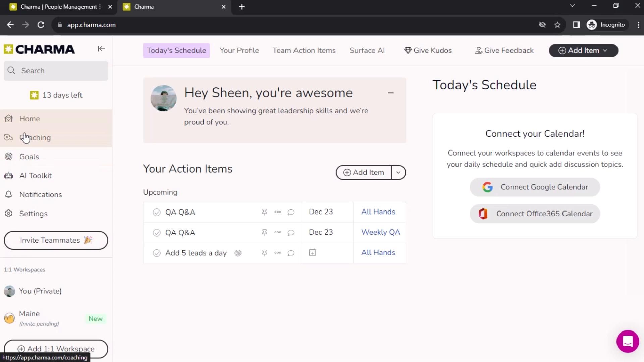The height and width of the screenshot is (362, 644).
Task: Pin the QA Q&A Weekly QA item
Action: tap(264, 233)
